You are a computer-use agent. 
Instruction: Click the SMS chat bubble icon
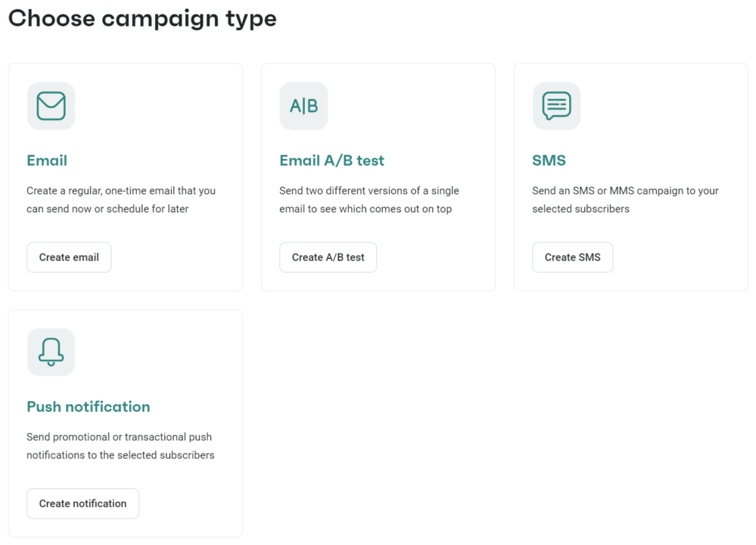click(x=556, y=106)
